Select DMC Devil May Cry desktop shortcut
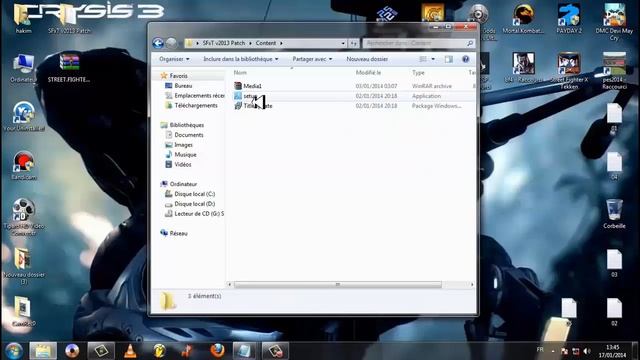Screen dimensions: 640x360 point(614,22)
